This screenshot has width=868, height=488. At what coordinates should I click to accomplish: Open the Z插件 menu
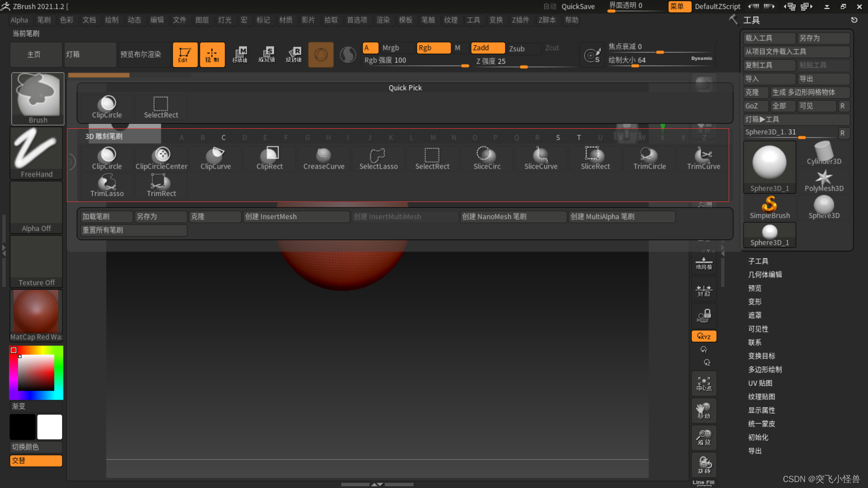pos(520,20)
